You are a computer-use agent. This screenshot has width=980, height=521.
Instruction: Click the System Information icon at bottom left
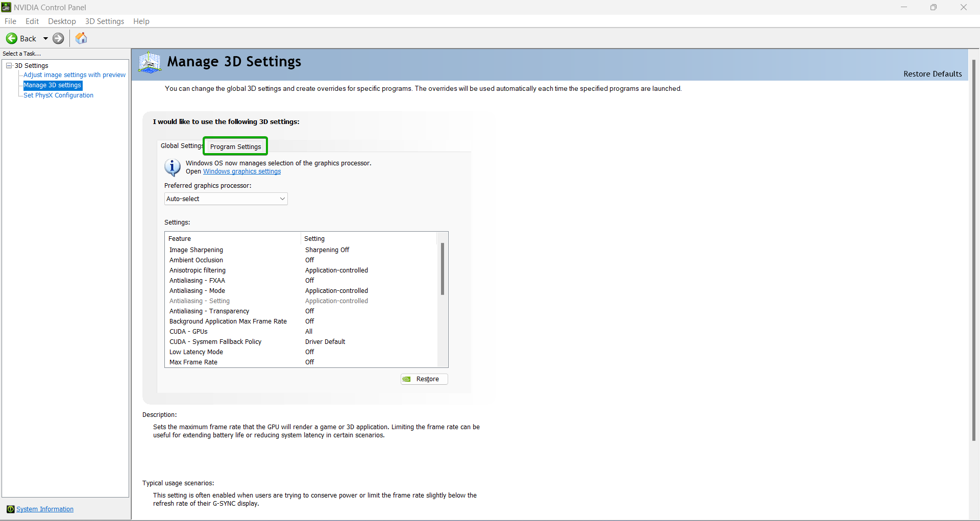11,509
